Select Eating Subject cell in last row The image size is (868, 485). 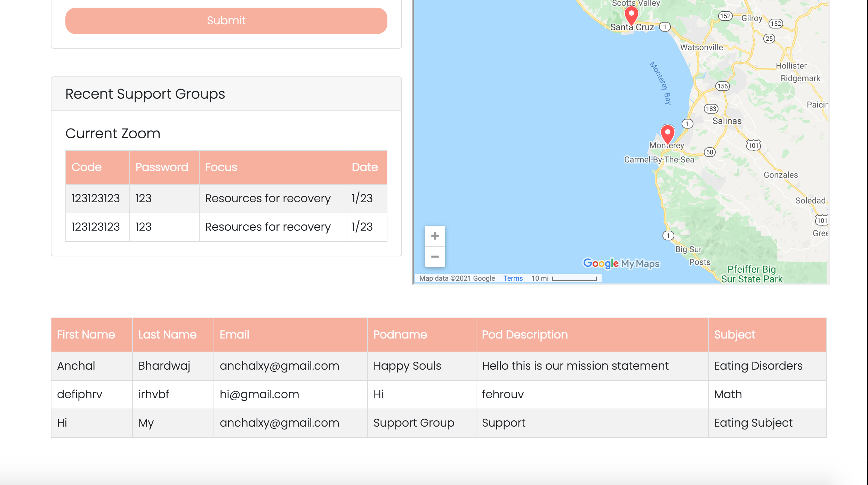click(753, 423)
